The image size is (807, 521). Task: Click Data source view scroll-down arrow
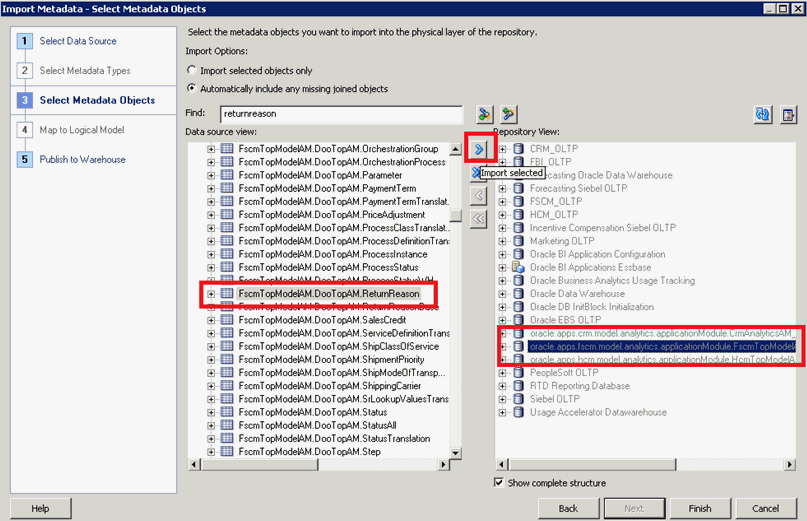pos(455,453)
